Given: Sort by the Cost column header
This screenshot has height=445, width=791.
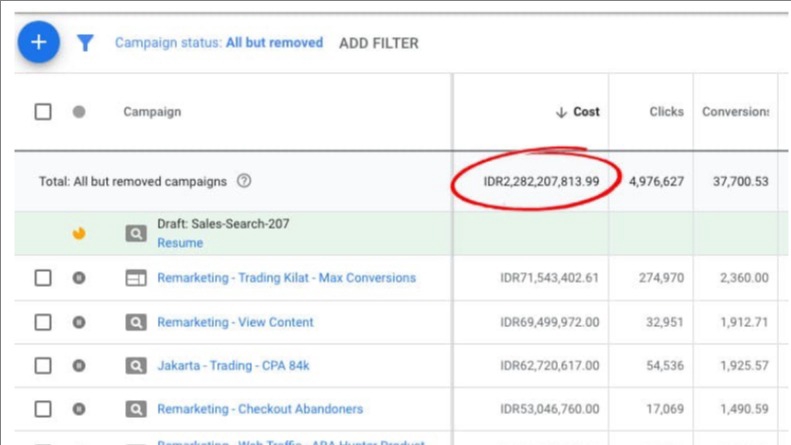Looking at the screenshot, I should [x=586, y=112].
